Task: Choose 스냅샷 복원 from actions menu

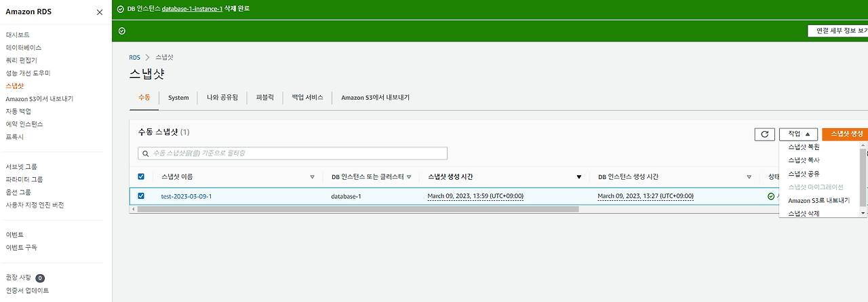Action: pyautogui.click(x=804, y=147)
